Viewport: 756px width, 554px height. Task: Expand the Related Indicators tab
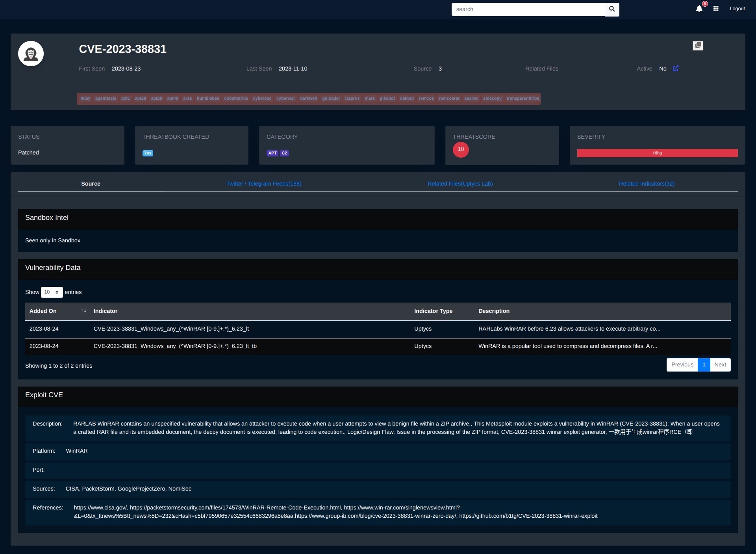[647, 183]
